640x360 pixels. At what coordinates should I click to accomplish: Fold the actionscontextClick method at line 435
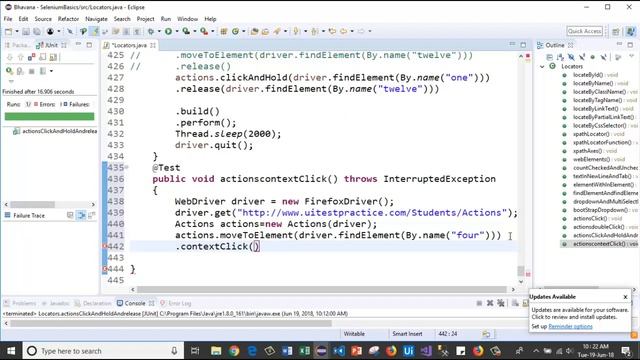point(127,167)
